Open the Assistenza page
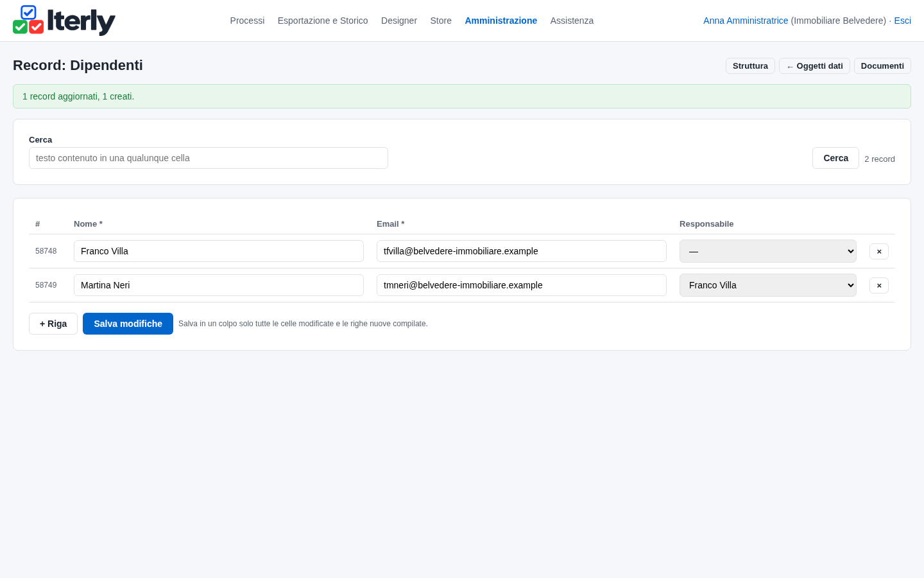924x578 pixels. coord(572,21)
